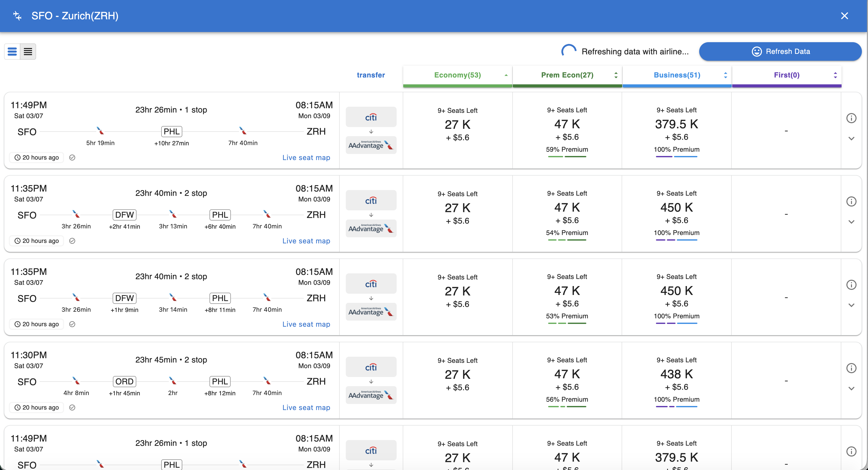
Task: Click AAdvantage logo in DFW +2hr 41min row
Action: [x=371, y=229]
